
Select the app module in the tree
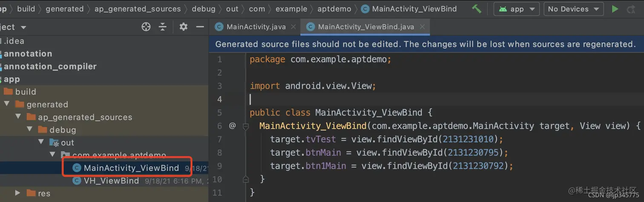click(x=12, y=79)
